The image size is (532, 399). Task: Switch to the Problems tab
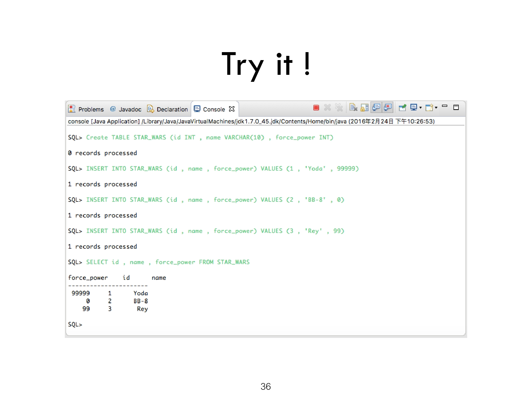[91, 109]
